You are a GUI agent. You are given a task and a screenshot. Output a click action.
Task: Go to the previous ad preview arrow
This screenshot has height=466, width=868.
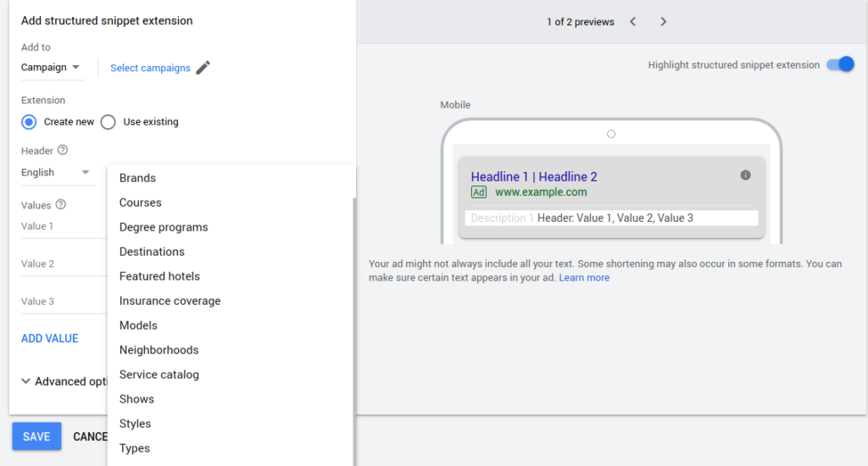tap(633, 22)
